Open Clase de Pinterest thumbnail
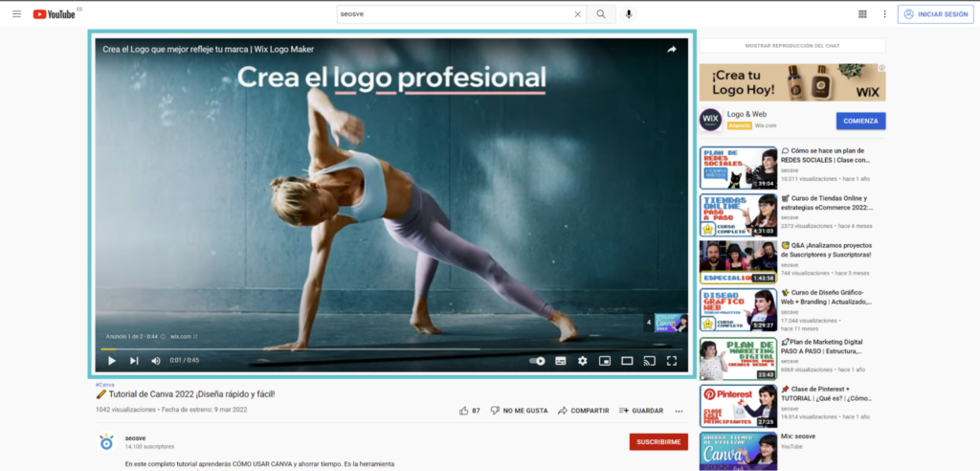Screen dimensions: 980x471 tap(738, 406)
